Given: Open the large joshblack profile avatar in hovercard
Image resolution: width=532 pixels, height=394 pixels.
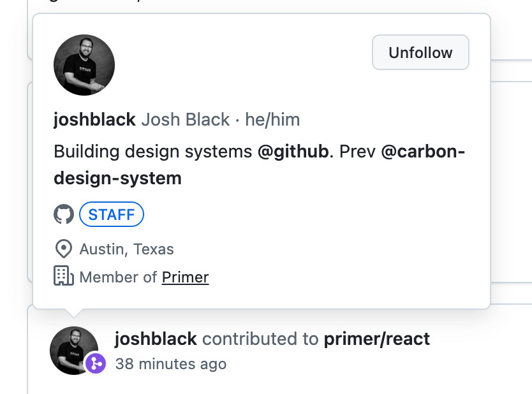Looking at the screenshot, I should pos(84,65).
